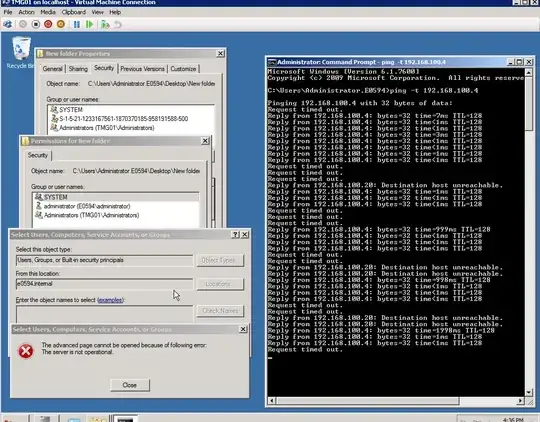The image size is (540, 422).
Task: Click the e0594.internal location field
Action: click(x=104, y=284)
